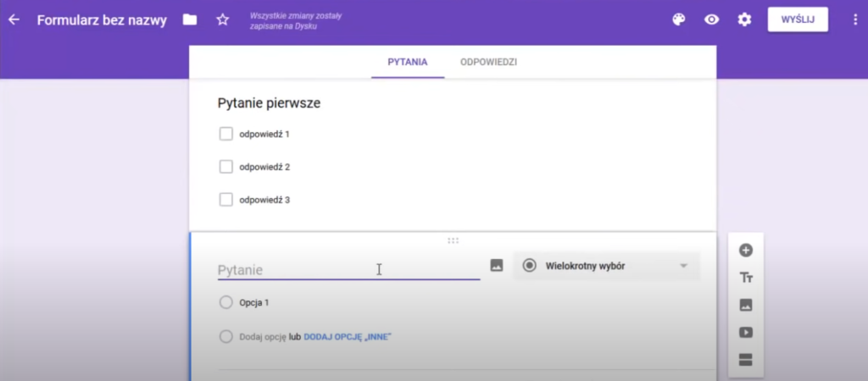The width and height of the screenshot is (868, 381).
Task: Add a question with plus icon
Action: point(746,250)
